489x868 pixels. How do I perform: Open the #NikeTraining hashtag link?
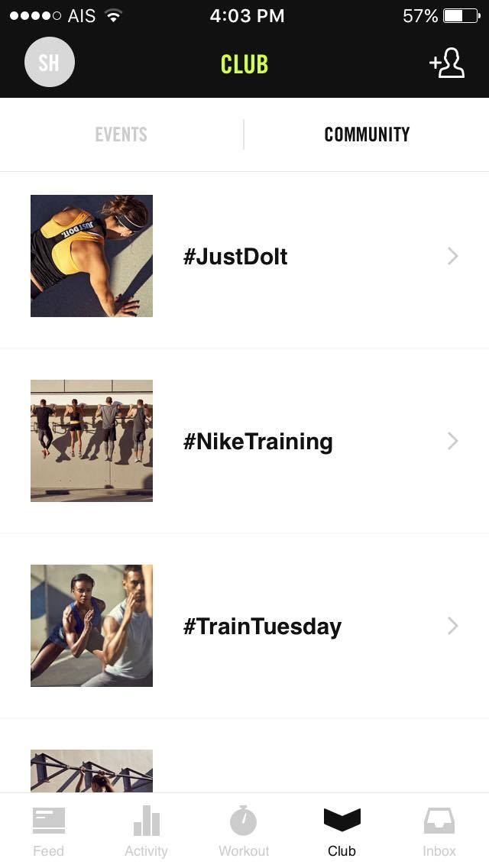coord(258,442)
